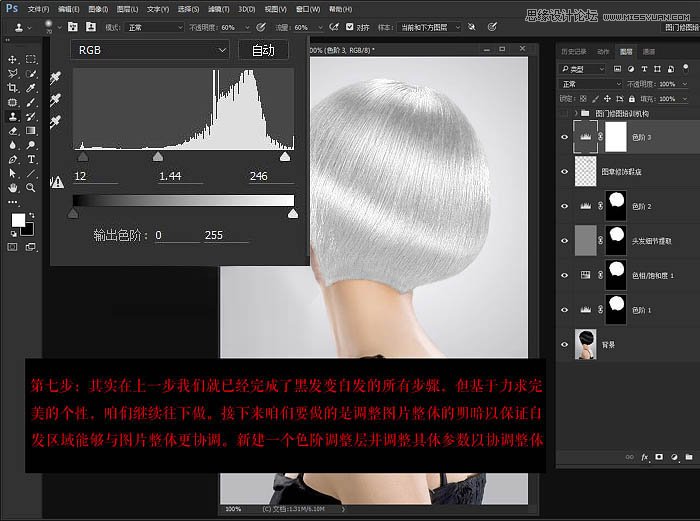Select the Zoom magnifier tool
700x521 pixels.
tap(32, 186)
